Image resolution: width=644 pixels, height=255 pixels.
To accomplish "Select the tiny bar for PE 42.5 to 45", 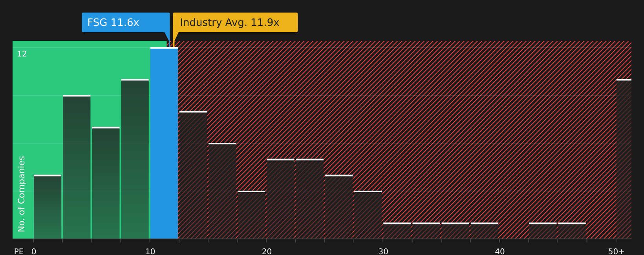I will tap(543, 231).
